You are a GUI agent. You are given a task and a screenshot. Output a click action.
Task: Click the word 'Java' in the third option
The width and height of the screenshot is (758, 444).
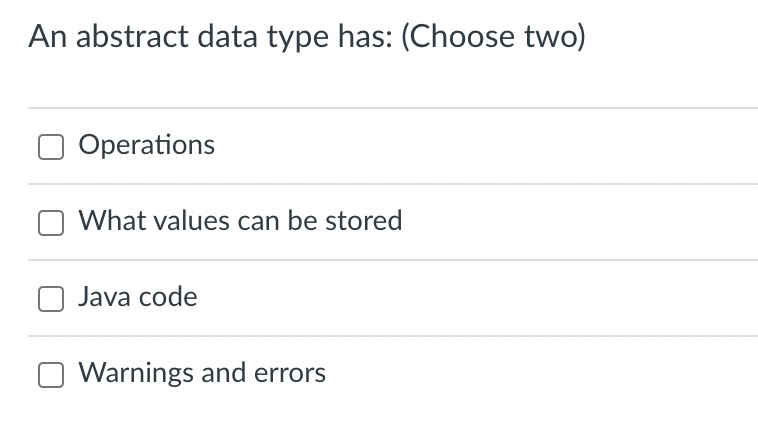tap(101, 297)
